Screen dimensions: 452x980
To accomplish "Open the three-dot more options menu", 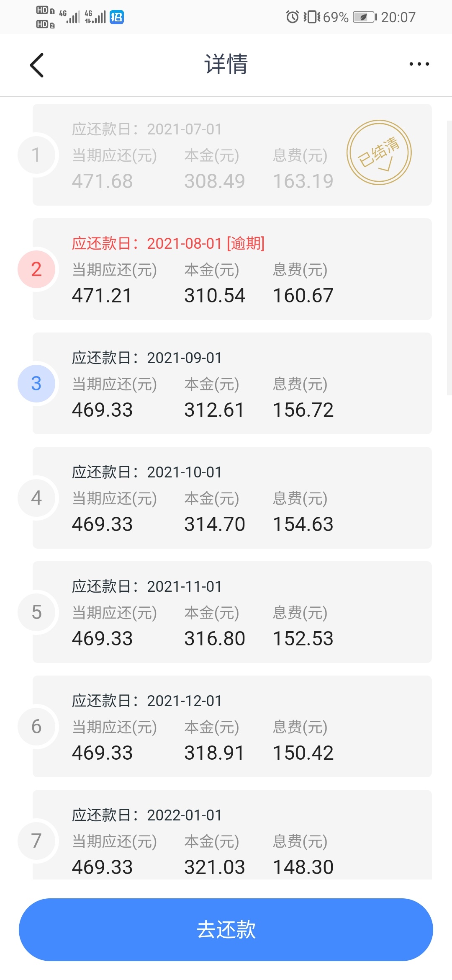I will click(419, 64).
